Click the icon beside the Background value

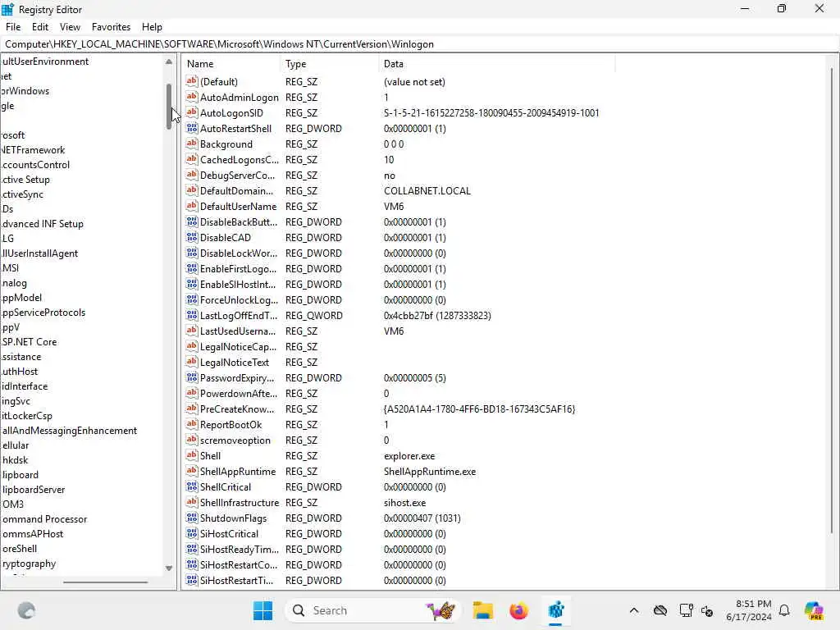(192, 144)
